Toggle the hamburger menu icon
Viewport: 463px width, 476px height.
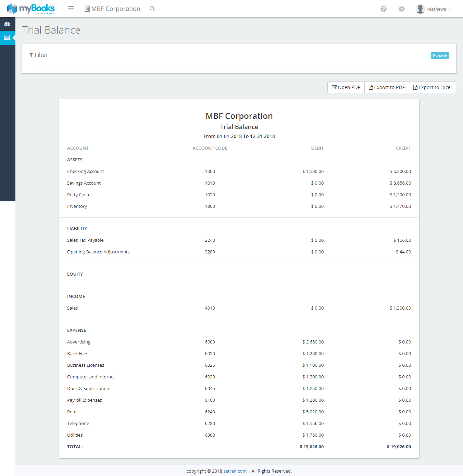pos(71,8)
